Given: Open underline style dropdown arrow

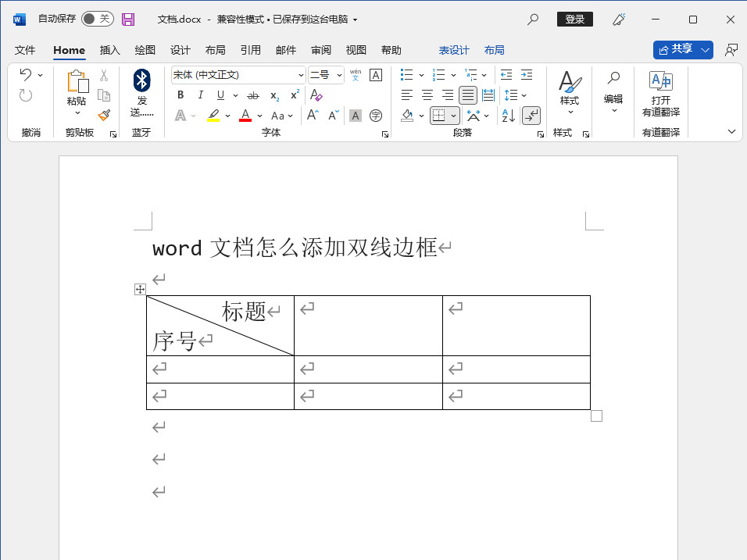Looking at the screenshot, I should pyautogui.click(x=235, y=96).
